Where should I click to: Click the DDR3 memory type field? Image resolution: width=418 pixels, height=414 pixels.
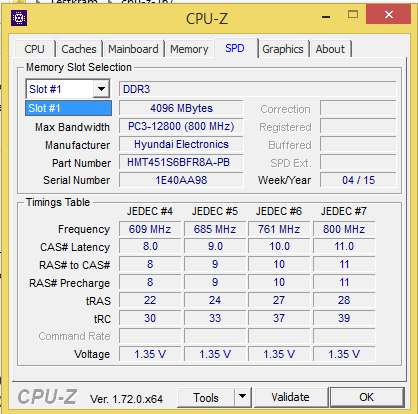tap(257, 89)
